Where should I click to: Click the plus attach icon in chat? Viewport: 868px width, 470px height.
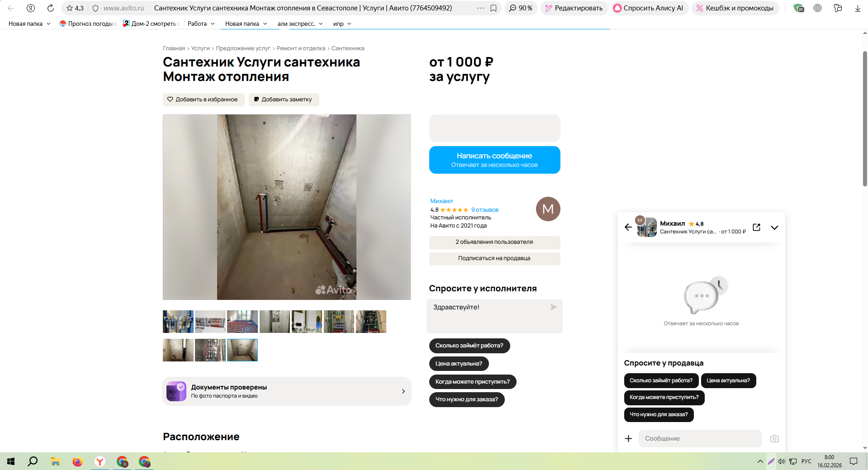point(628,439)
